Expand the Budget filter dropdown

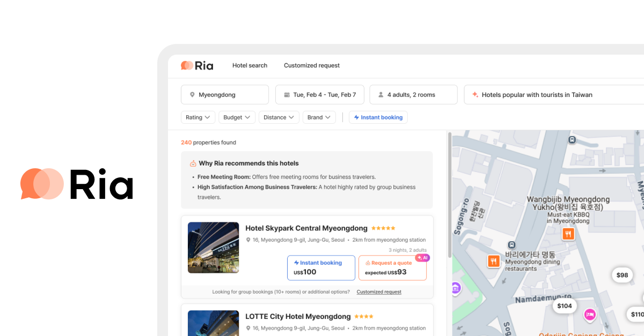point(237,117)
